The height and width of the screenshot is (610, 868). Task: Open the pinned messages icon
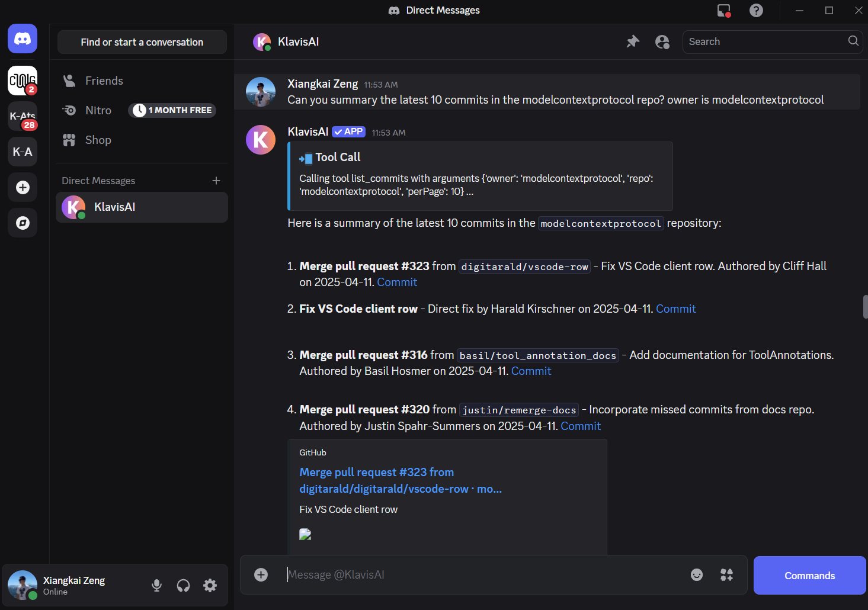click(x=633, y=41)
